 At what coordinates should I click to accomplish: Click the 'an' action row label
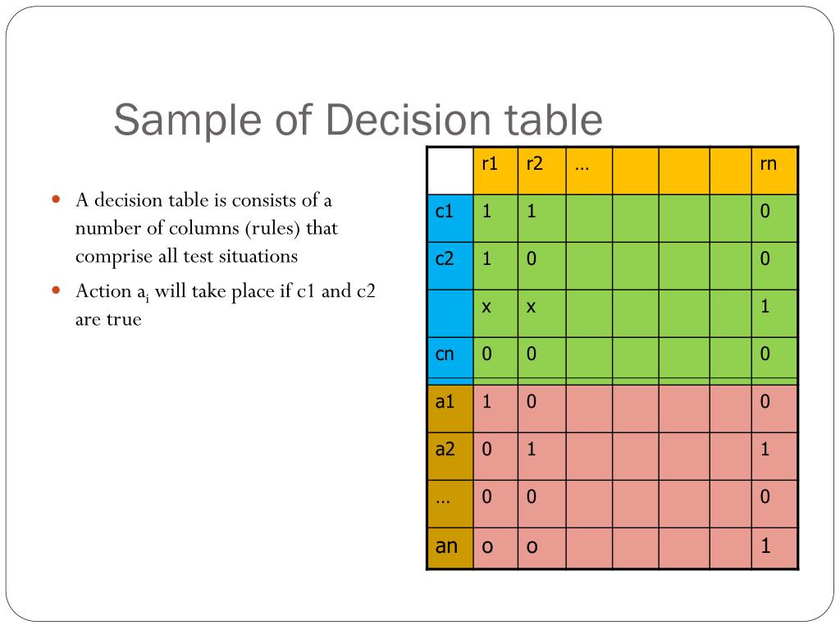point(450,548)
